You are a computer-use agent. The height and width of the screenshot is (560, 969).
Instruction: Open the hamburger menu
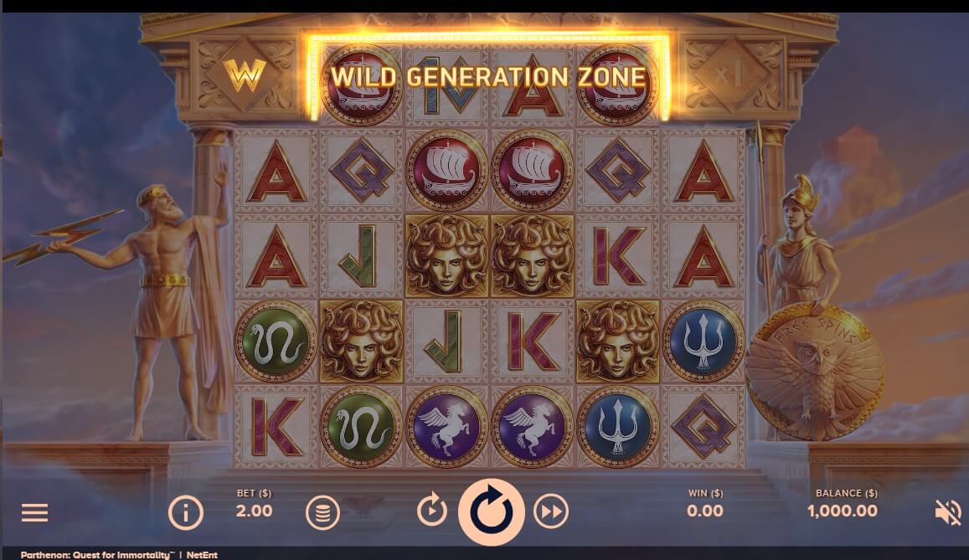pyautogui.click(x=34, y=512)
